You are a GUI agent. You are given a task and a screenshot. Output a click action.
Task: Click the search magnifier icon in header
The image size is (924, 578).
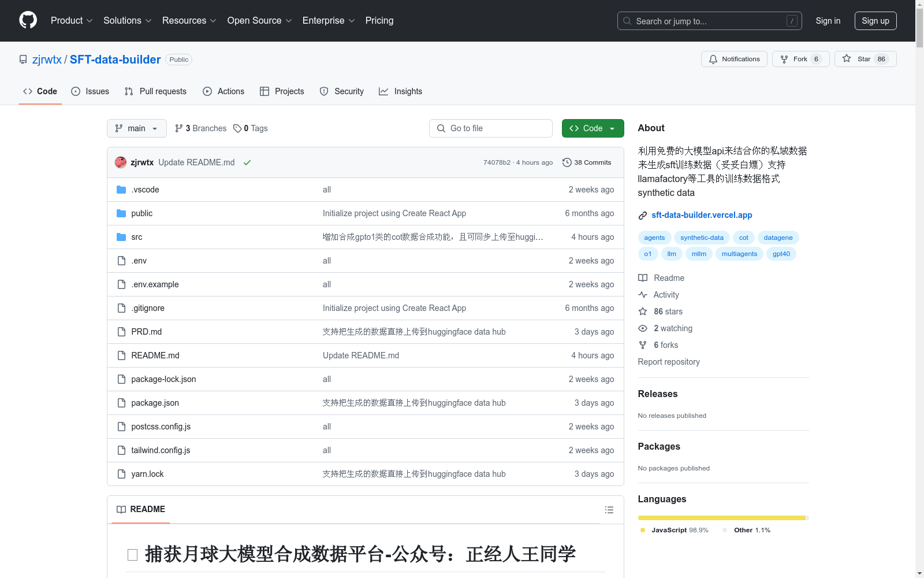click(627, 21)
